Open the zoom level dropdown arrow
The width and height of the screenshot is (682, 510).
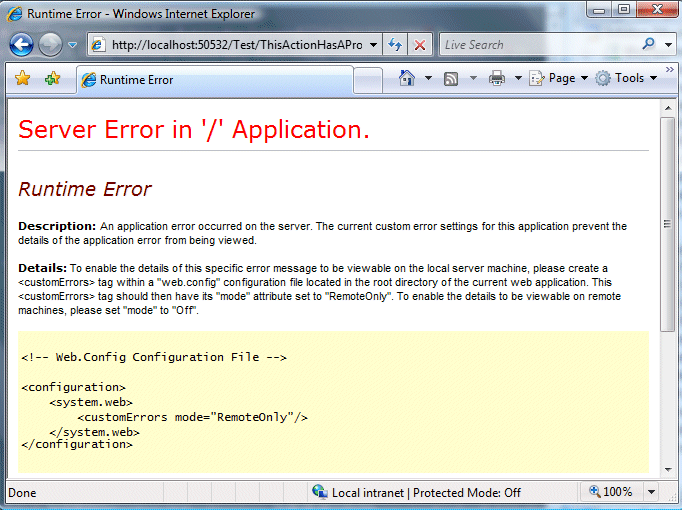pos(652,492)
